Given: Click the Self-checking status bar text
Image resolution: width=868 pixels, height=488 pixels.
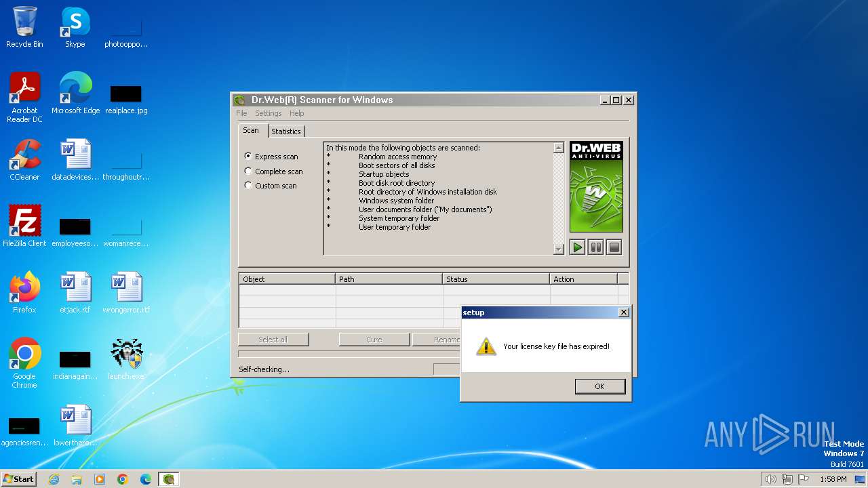Looking at the screenshot, I should point(264,369).
